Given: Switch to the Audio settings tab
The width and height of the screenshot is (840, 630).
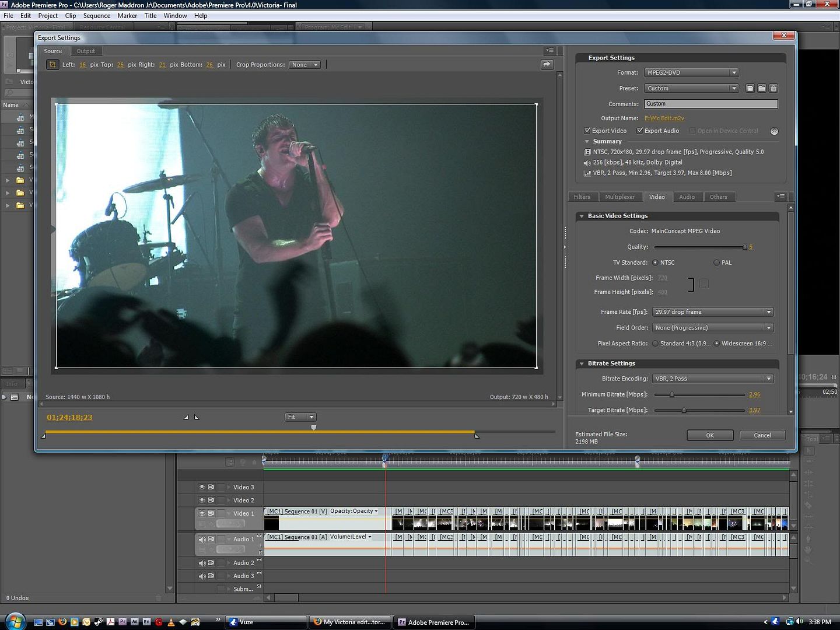Looking at the screenshot, I should (687, 197).
